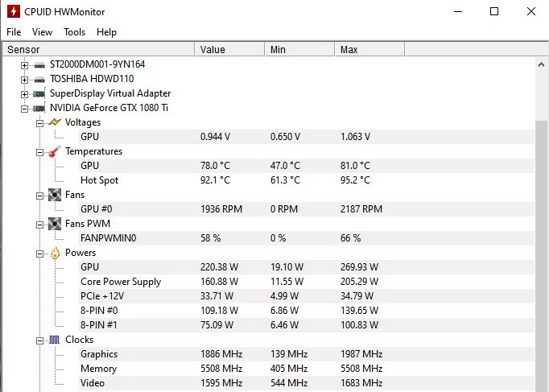Click the vertical scrollbar thumb
The image size is (549, 392).
(x=541, y=255)
